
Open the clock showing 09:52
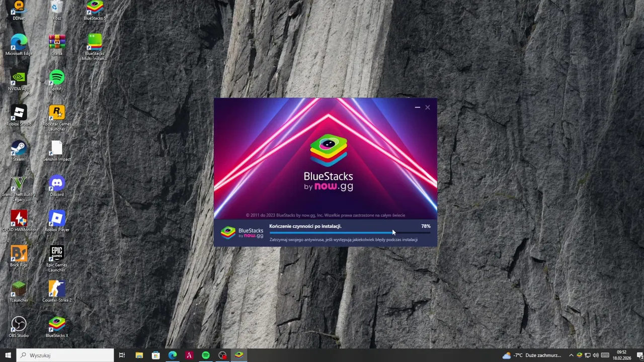tap(622, 355)
